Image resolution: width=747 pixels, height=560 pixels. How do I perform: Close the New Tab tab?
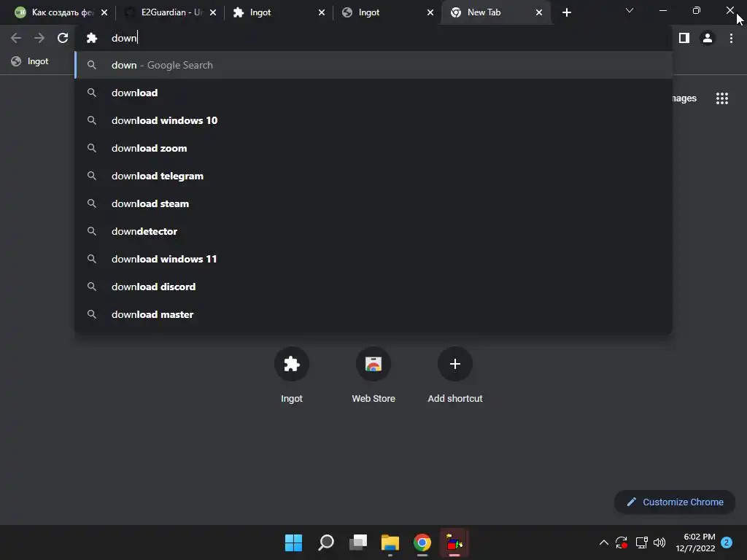click(x=539, y=12)
